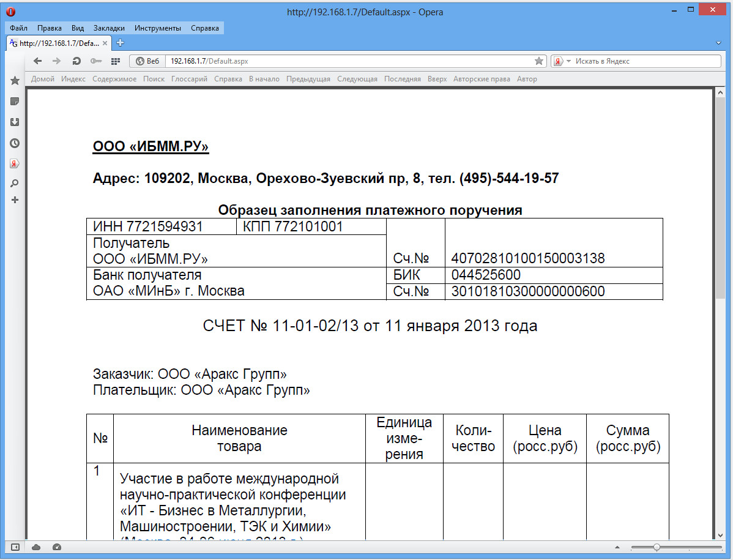
Task: Open the Notes panel in sidebar
Action: 15,102
